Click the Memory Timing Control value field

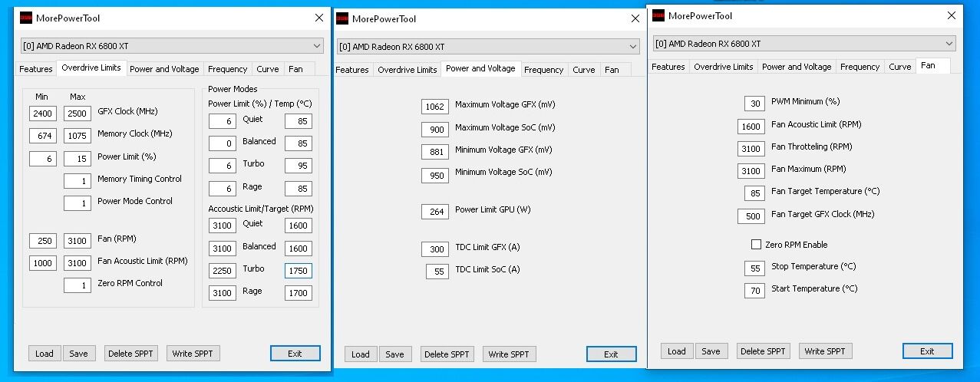(x=78, y=181)
